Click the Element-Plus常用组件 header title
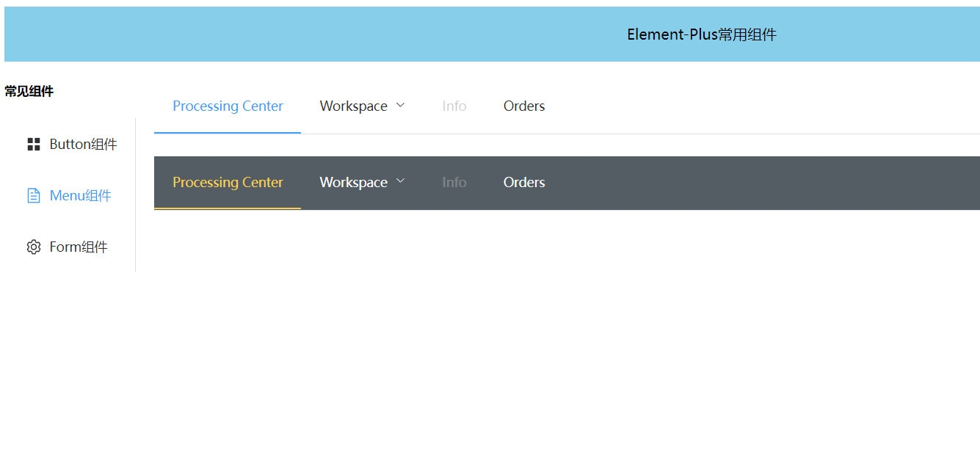This screenshot has width=980, height=455. [x=702, y=34]
